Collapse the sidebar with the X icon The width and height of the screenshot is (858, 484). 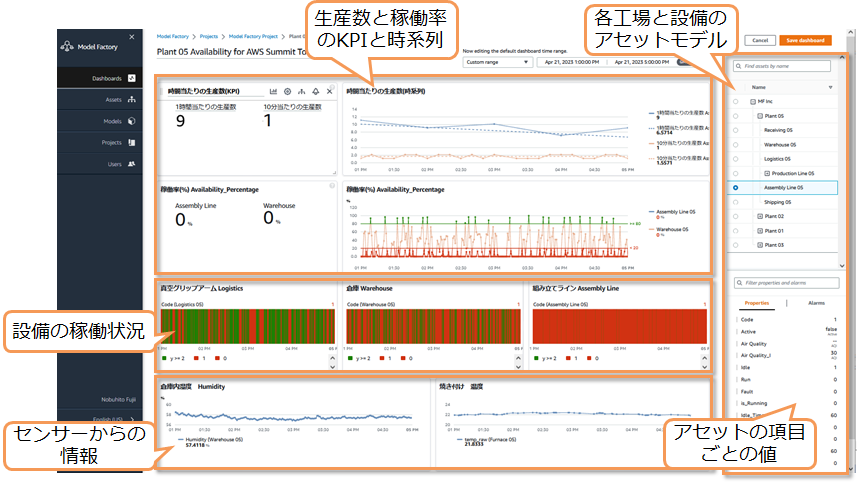pos(131,37)
